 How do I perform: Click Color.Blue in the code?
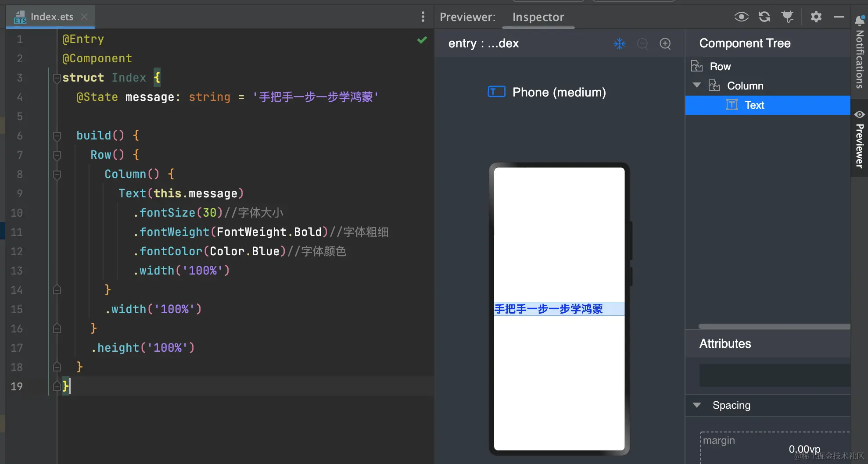[x=244, y=251]
